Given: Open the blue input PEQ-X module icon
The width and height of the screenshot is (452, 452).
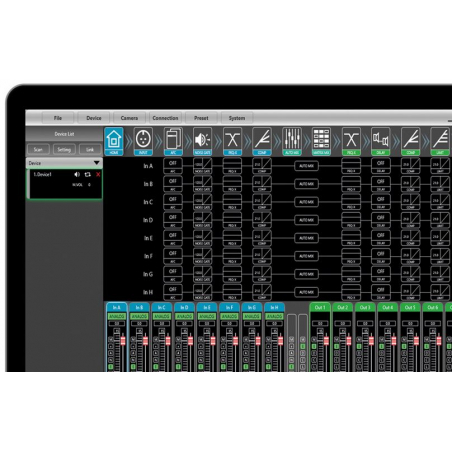Looking at the screenshot, I should click(232, 141).
